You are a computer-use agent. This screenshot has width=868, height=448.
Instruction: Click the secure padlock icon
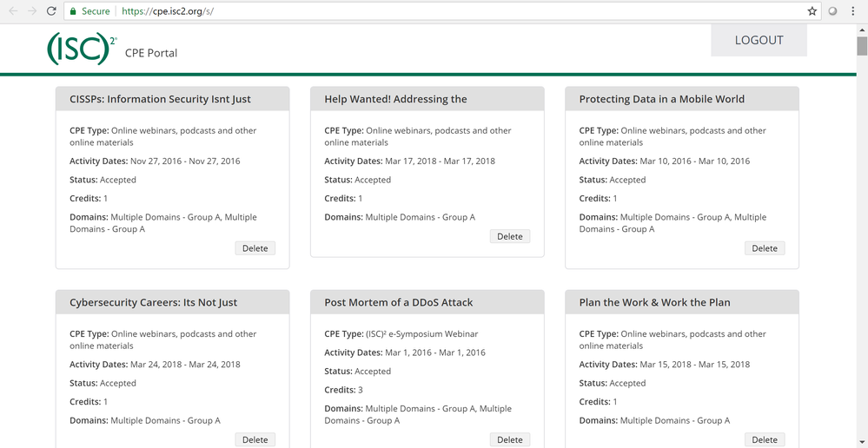(73, 11)
